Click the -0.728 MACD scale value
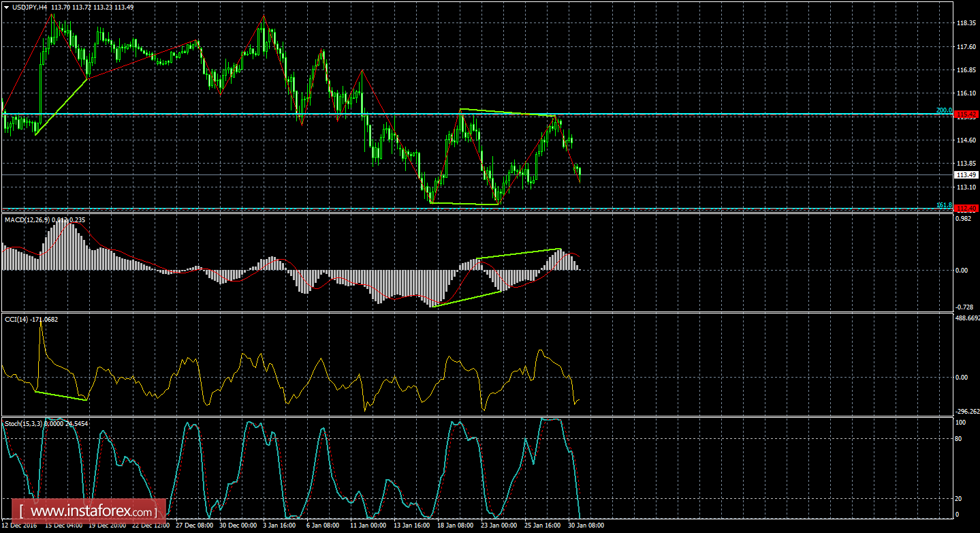Image resolution: width=980 pixels, height=533 pixels. pyautogui.click(x=965, y=307)
